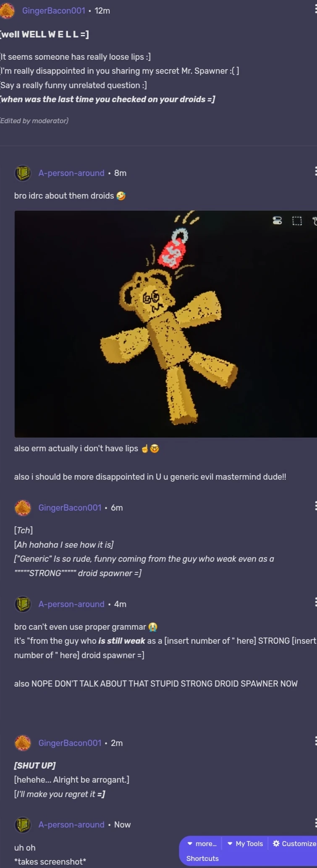Click A-person-around's avatar on the Now reply
317x868 pixels.
tap(23, 824)
